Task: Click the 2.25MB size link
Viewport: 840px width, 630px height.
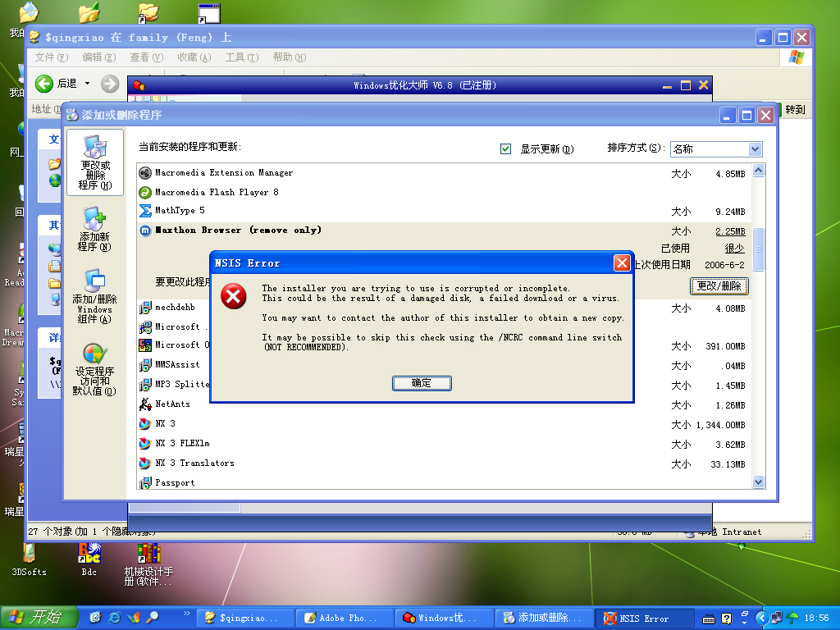Action: point(730,231)
